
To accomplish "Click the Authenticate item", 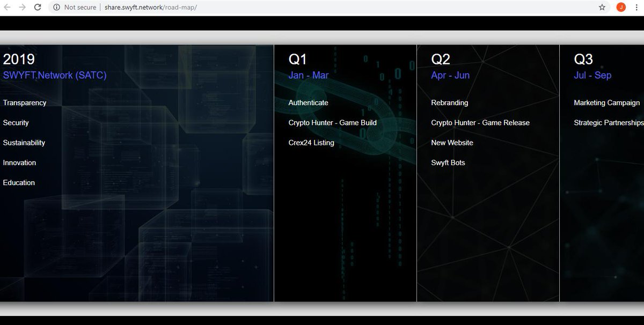I will point(308,103).
